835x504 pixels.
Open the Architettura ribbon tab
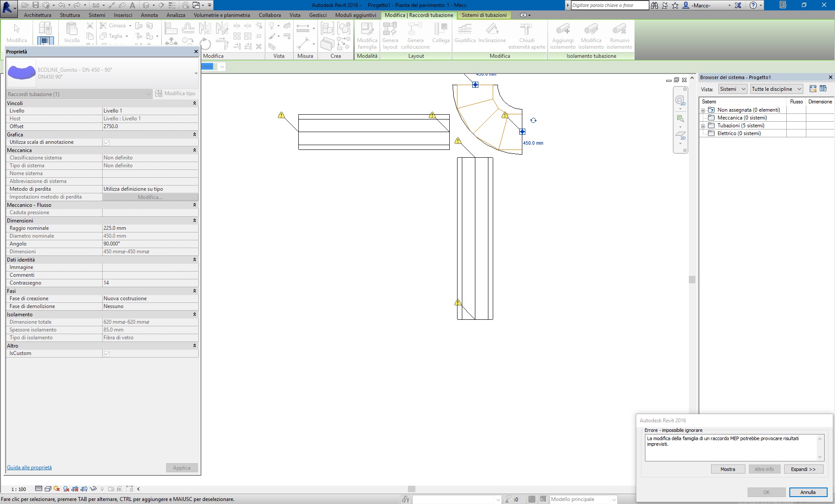[x=37, y=15]
